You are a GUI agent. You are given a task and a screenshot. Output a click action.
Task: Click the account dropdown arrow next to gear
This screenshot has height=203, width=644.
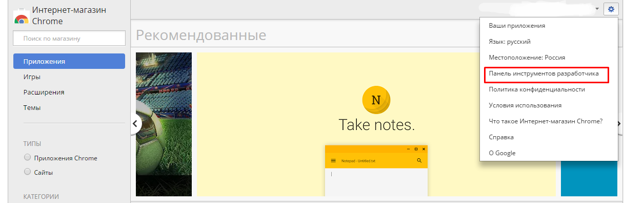pyautogui.click(x=597, y=9)
